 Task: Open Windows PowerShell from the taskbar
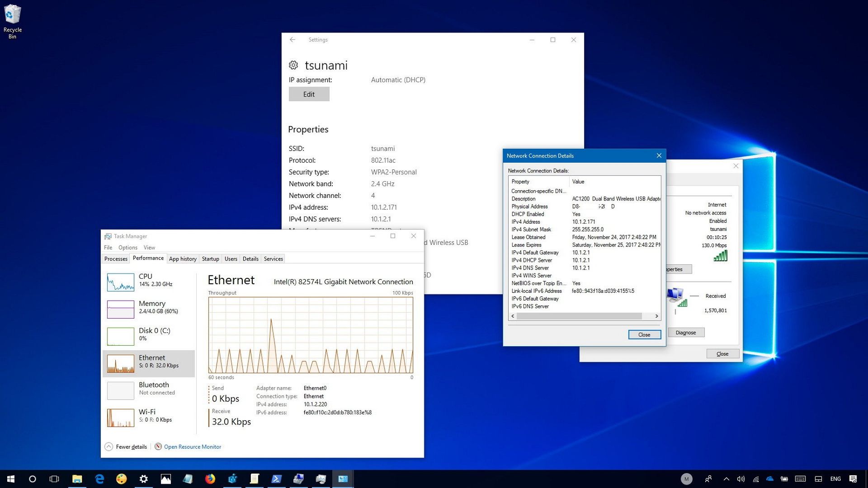[x=276, y=479]
